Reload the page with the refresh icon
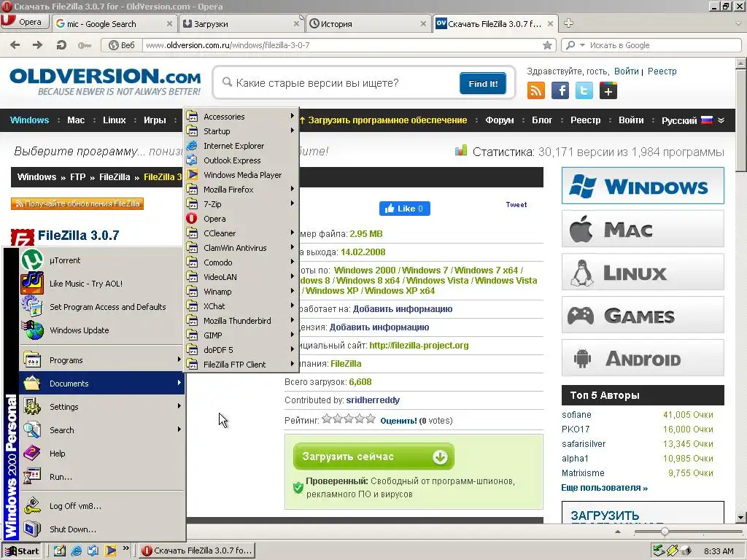Screen dimensions: 747x560 pos(61,45)
